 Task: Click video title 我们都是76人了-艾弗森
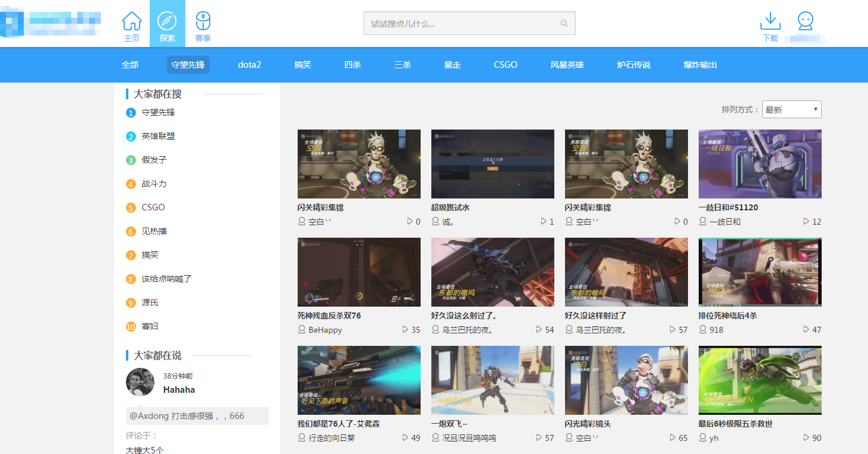tap(339, 424)
